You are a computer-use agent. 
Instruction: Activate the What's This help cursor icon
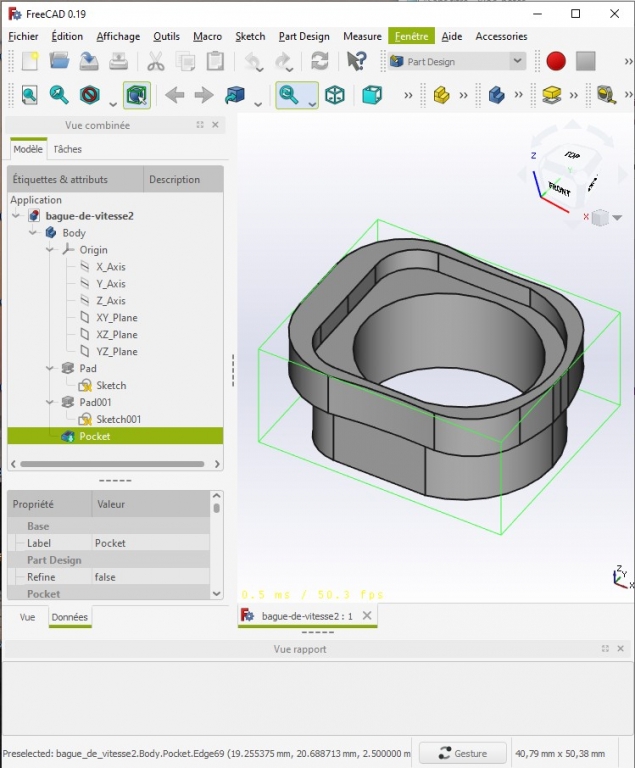click(x=356, y=62)
